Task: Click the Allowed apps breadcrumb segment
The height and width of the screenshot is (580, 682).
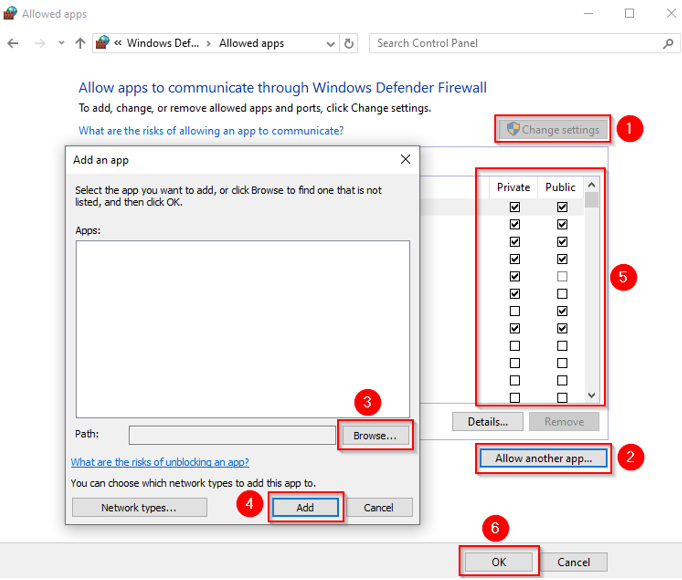Action: [252, 44]
